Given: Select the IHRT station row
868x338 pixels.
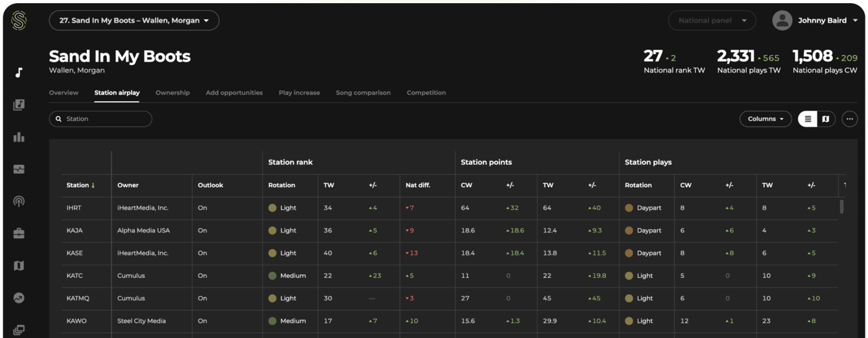Looking at the screenshot, I should (x=449, y=208).
